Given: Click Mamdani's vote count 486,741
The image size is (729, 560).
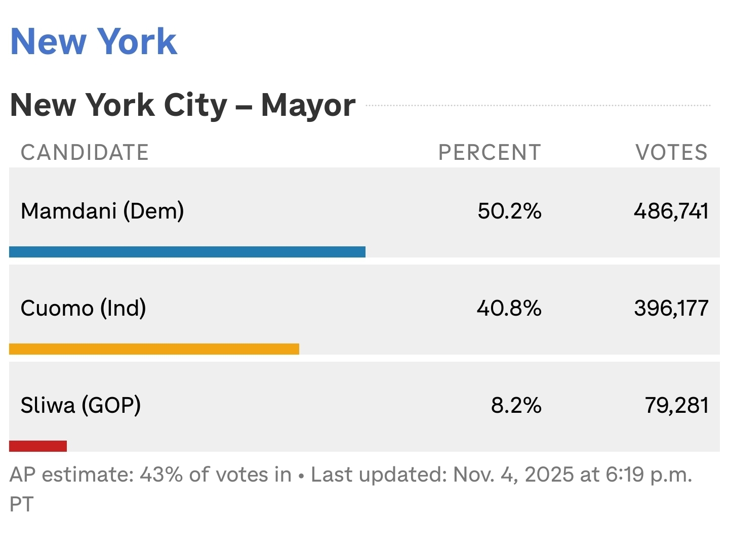Looking at the screenshot, I should pyautogui.click(x=671, y=211).
